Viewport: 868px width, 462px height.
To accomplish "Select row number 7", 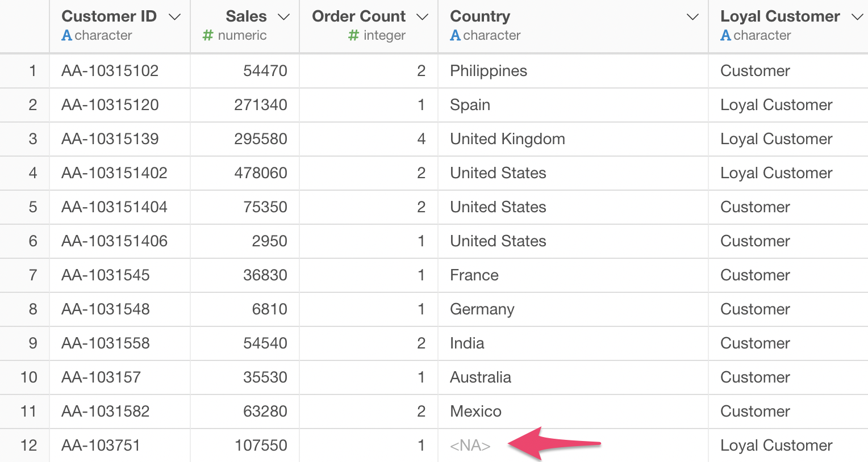I will [32, 275].
